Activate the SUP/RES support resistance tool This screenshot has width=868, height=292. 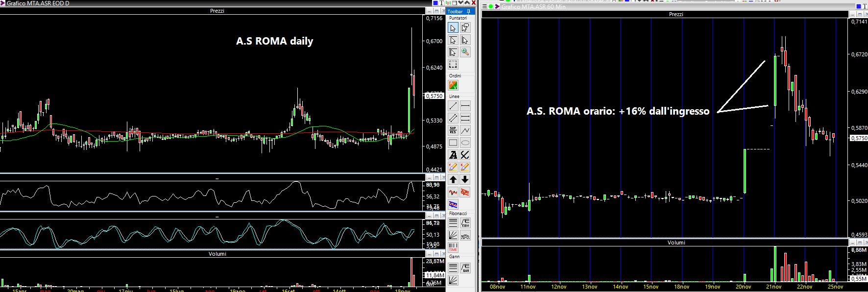(x=453, y=130)
